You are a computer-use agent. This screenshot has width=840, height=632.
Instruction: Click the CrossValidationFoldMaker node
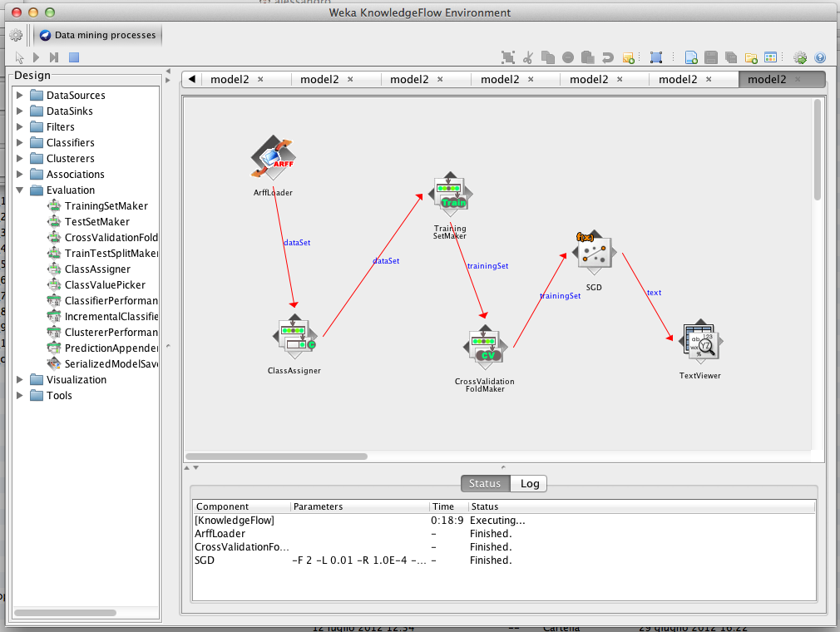coord(485,347)
